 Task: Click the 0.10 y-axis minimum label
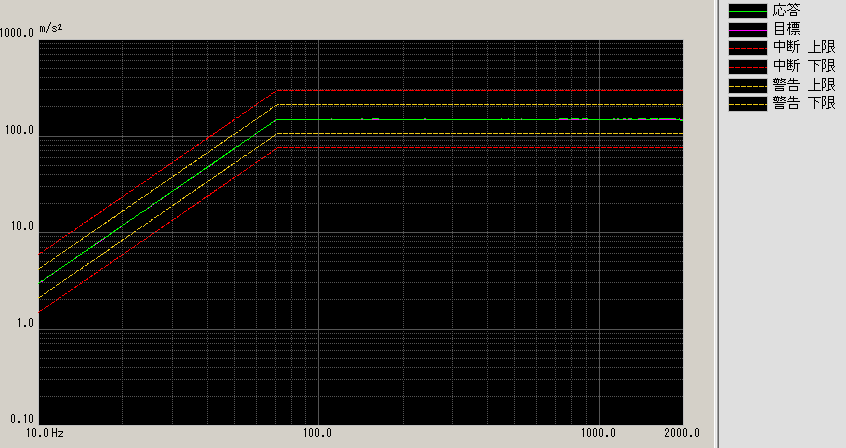tap(22, 419)
